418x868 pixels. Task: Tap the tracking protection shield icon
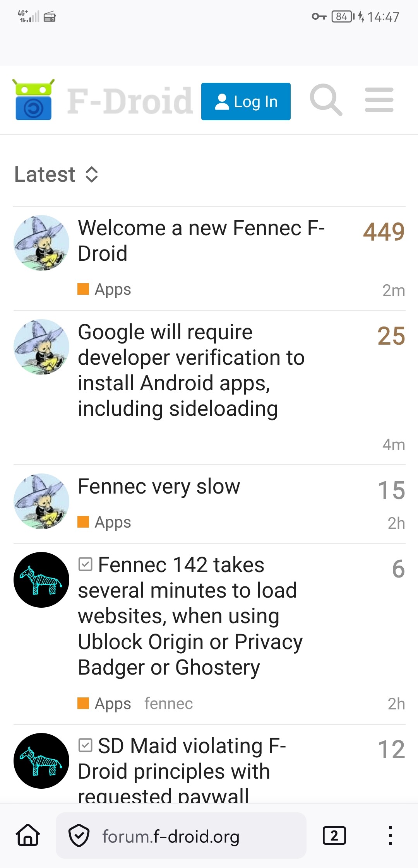pos(79,836)
